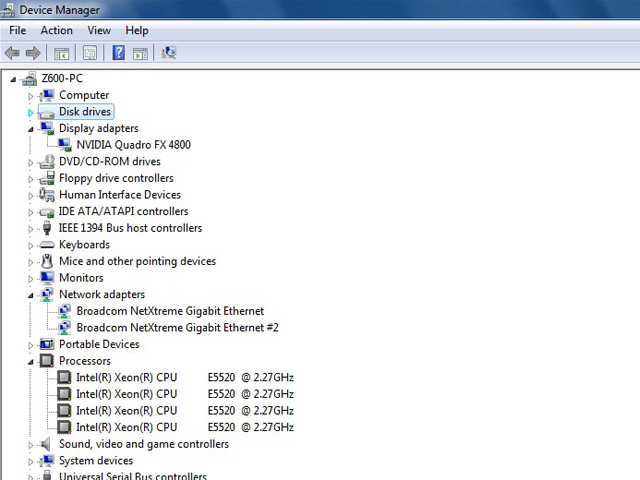The height and width of the screenshot is (480, 640).
Task: Click Show/Hide Console Tree toolbar icon
Action: point(62,53)
